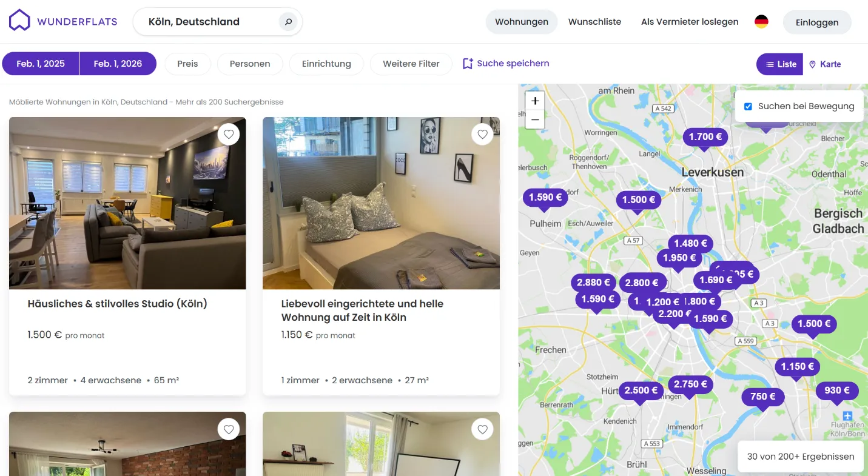The height and width of the screenshot is (476, 868).
Task: Expand the Einrichtung filter
Action: 326,64
